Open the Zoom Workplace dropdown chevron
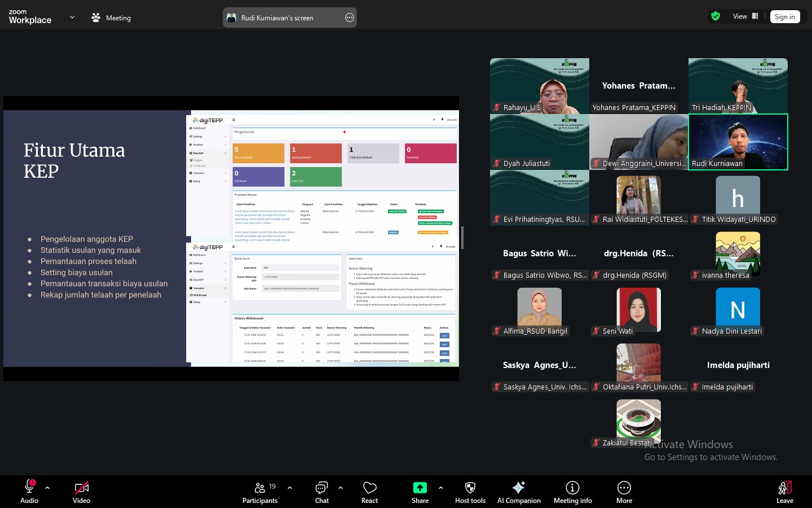812x508 pixels. coord(72,17)
